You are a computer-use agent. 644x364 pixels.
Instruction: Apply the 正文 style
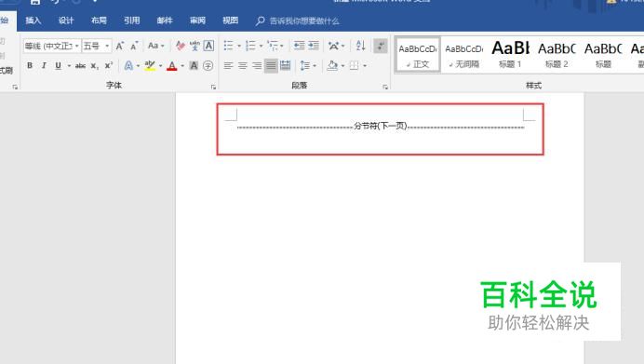[418, 55]
